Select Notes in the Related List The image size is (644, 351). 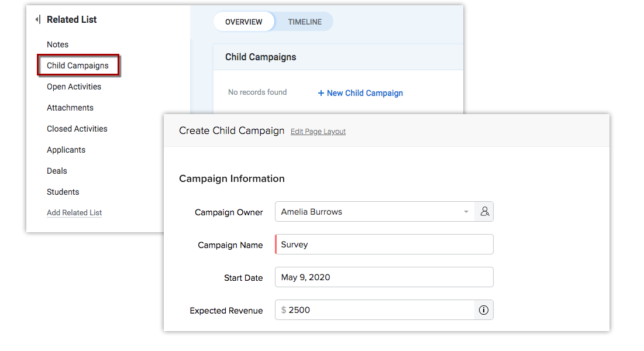57,44
